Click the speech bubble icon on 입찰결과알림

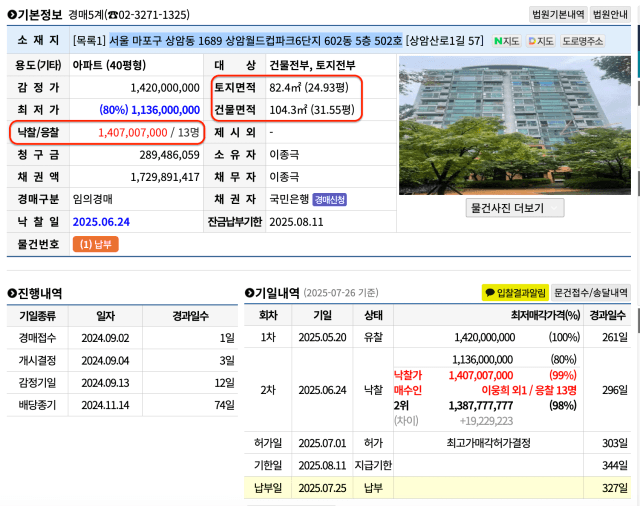[490, 293]
